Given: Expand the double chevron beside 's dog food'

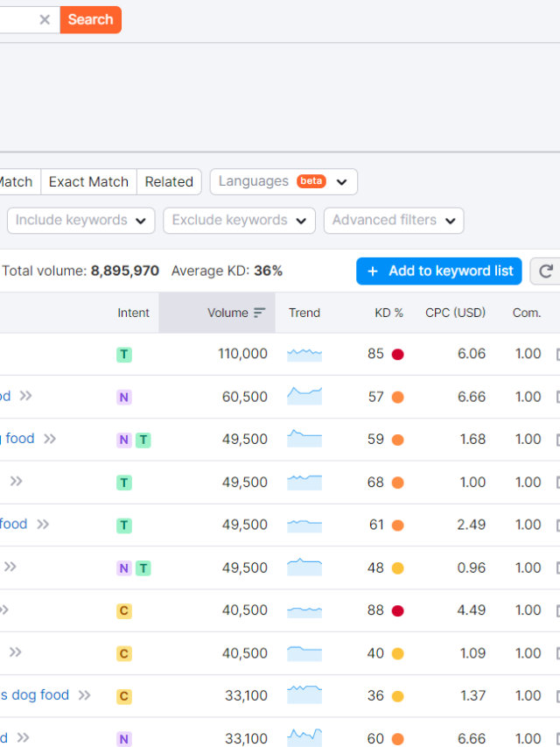Looking at the screenshot, I should [84, 695].
